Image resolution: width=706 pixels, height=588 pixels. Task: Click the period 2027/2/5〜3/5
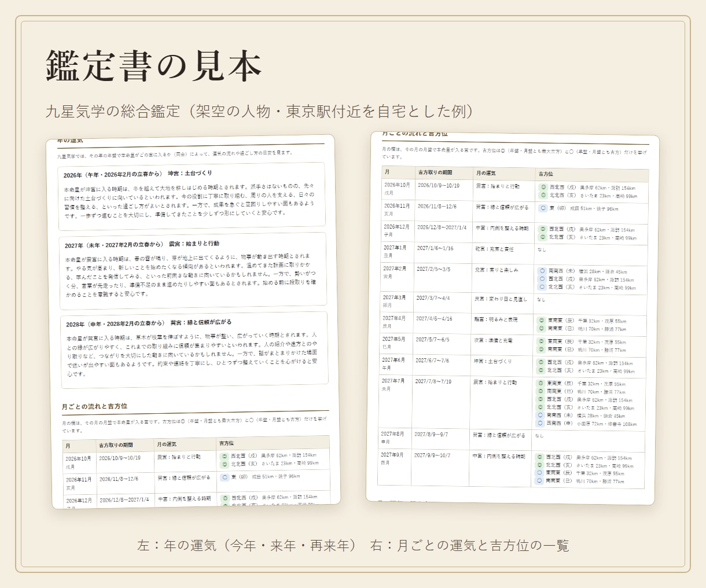(x=433, y=269)
